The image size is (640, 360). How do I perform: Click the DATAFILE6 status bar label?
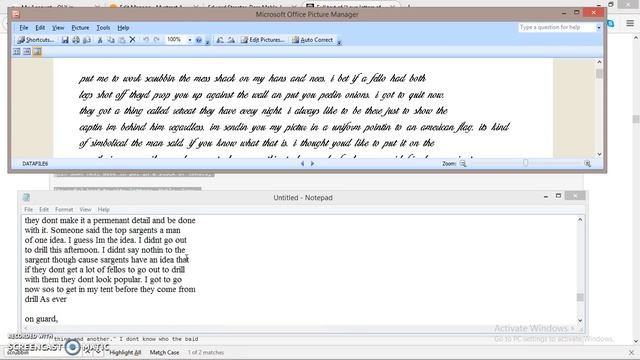35,164
